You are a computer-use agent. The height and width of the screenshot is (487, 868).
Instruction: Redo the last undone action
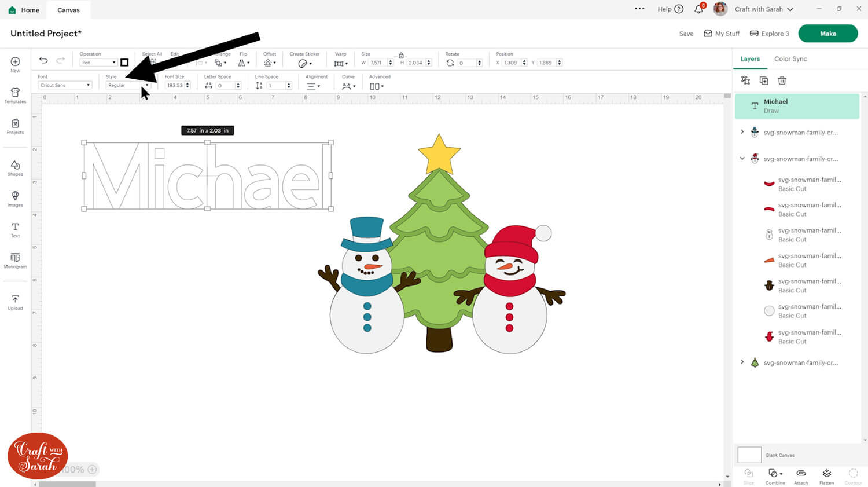coord(60,60)
